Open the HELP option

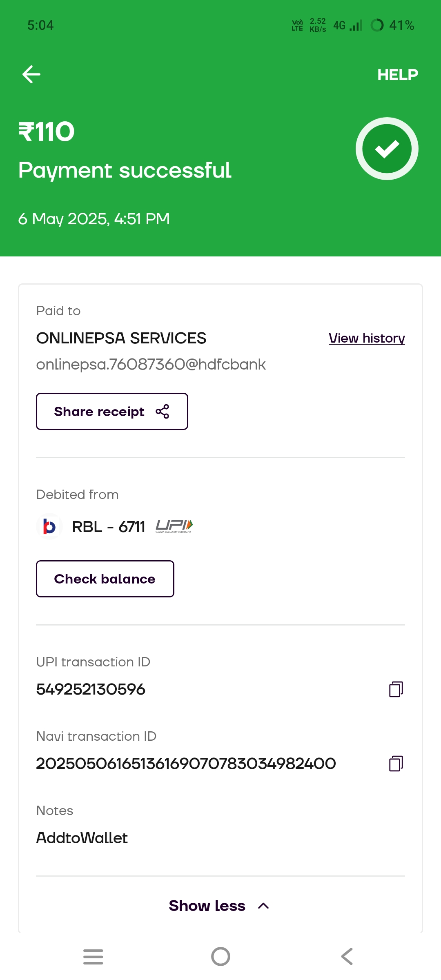click(397, 75)
